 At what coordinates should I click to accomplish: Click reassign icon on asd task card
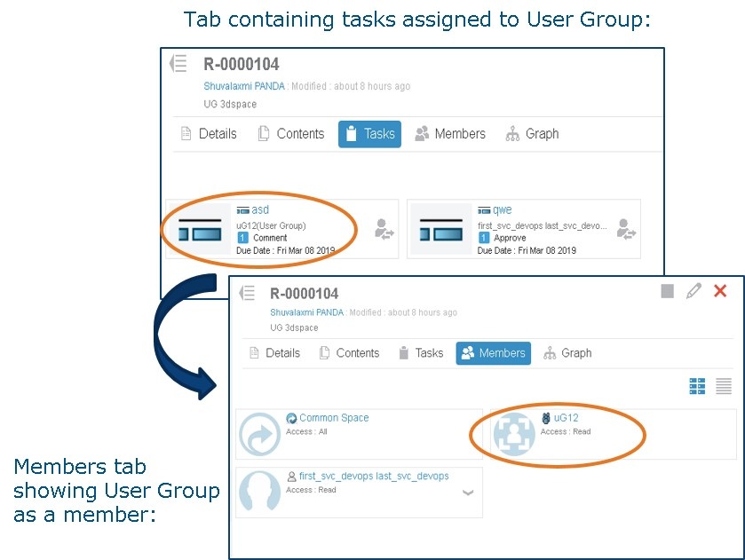384,229
